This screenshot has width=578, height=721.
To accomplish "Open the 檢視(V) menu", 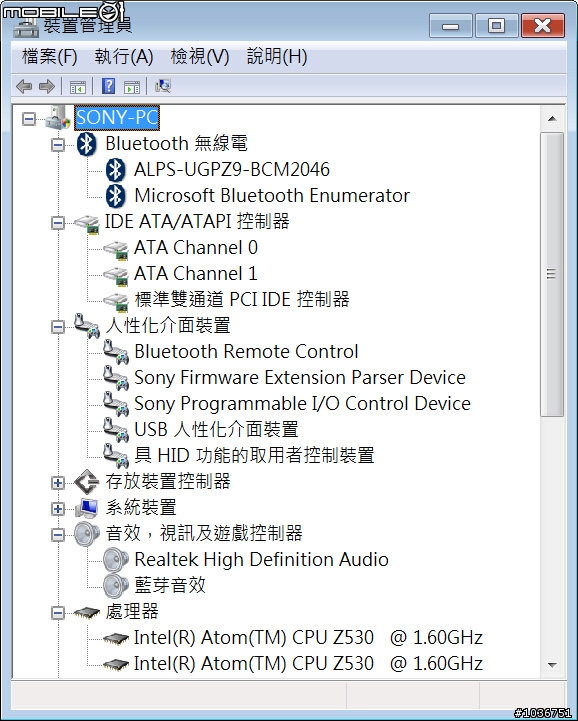I will click(x=200, y=57).
